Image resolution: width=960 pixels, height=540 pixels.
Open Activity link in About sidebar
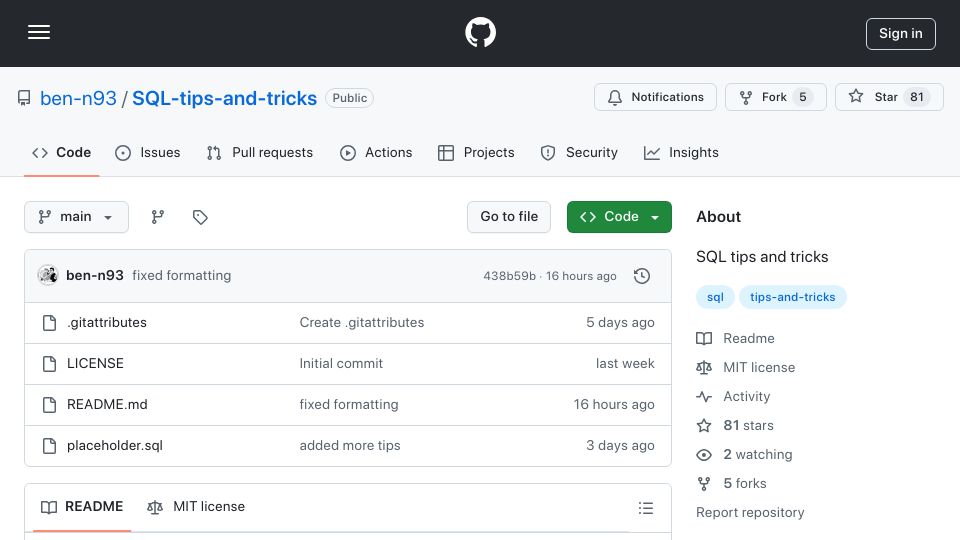pos(733,397)
